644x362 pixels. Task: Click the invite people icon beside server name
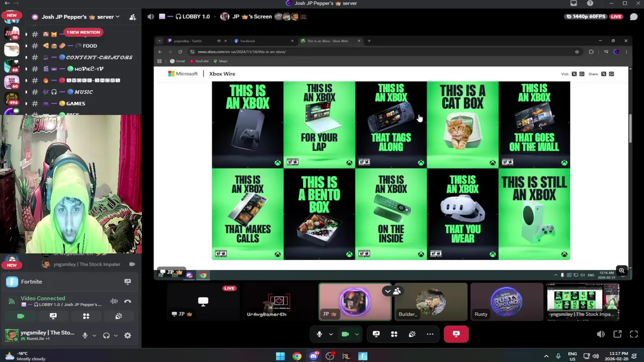coord(132,17)
